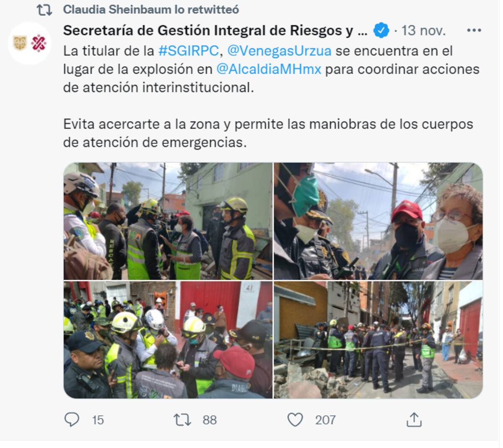Image resolution: width=503 pixels, height=448 pixels.
Task: Retweet using the retweet arrows icon
Action: tap(182, 419)
